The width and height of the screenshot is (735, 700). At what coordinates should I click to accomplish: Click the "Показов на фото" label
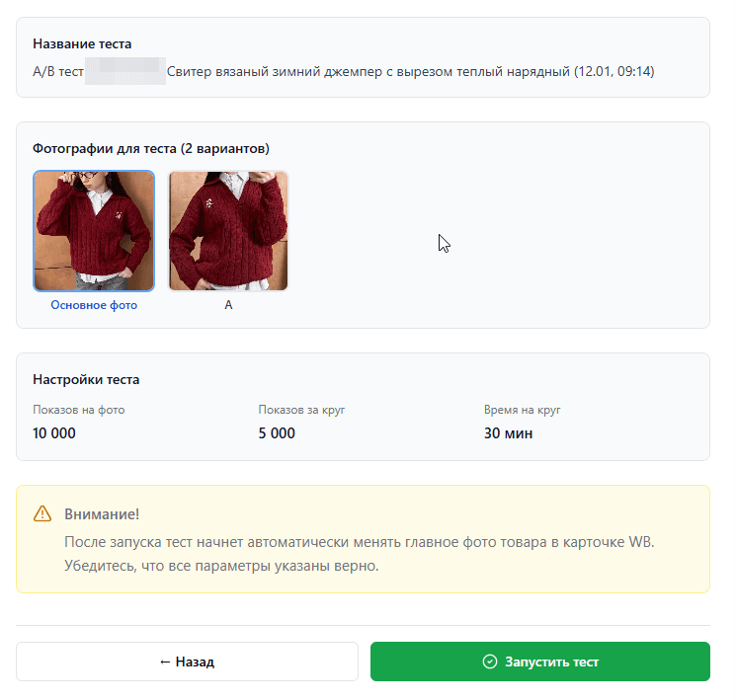78,409
